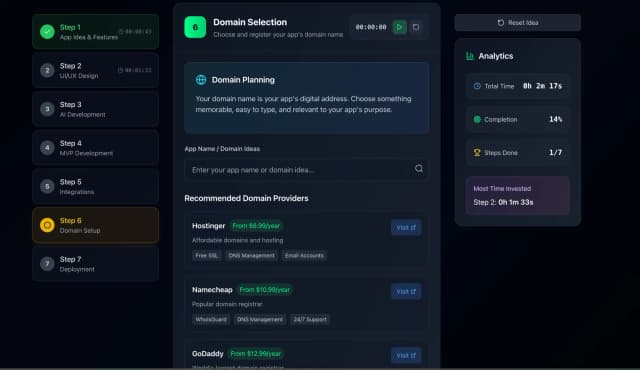Click the search magnifier in the domain input

click(x=419, y=168)
